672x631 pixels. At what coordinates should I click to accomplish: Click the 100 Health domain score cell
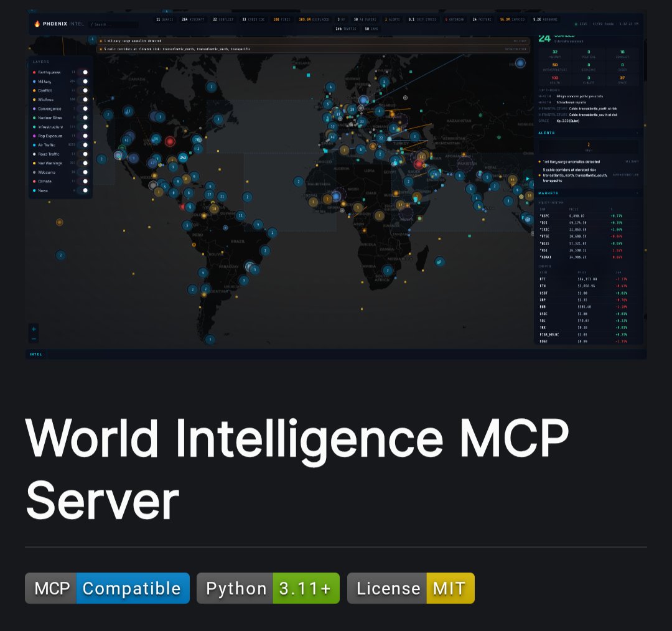tap(555, 80)
